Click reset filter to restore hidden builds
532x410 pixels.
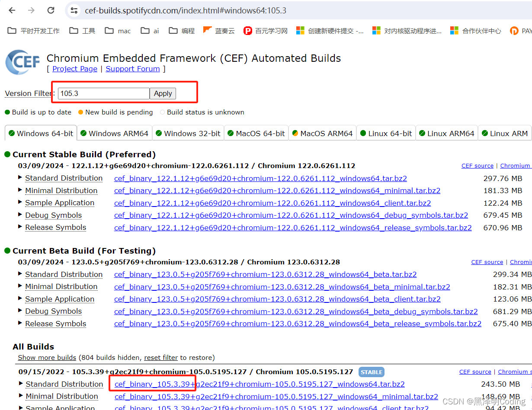[x=160, y=357]
